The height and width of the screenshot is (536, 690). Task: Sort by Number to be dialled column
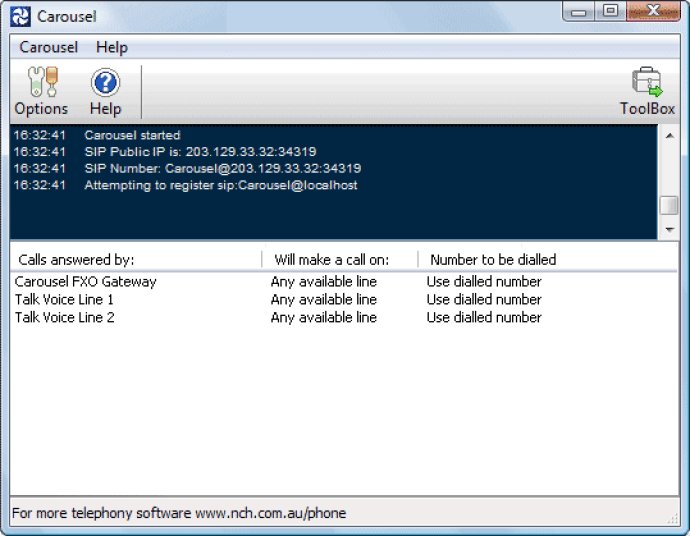[x=493, y=260]
